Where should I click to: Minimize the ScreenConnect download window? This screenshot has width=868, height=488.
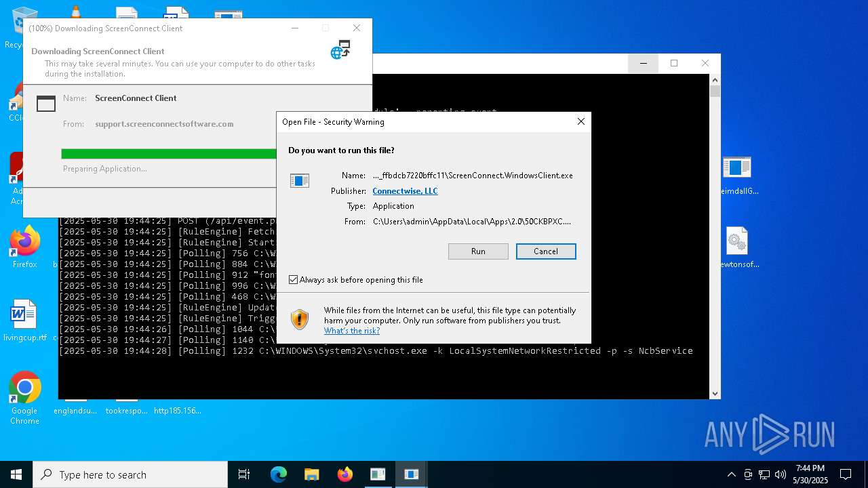coord(295,28)
